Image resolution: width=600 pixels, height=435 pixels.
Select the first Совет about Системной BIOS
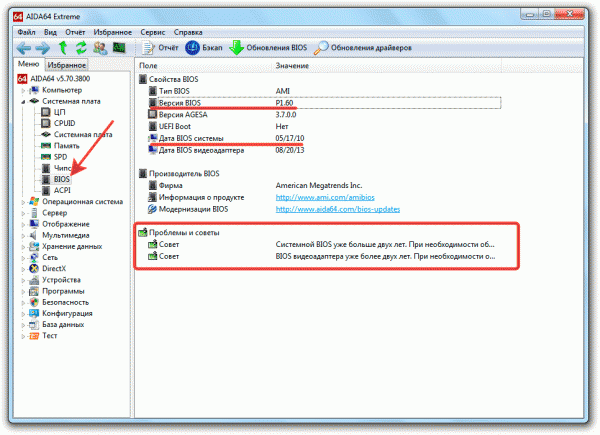tap(324, 244)
